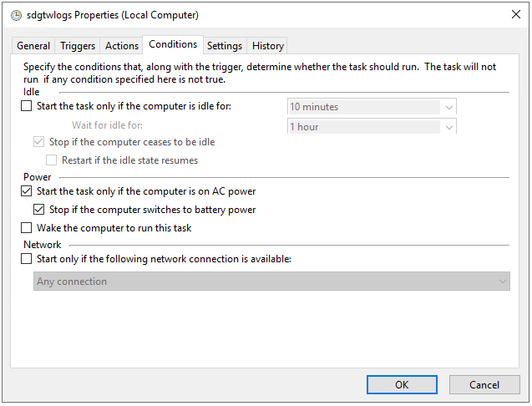Select the Conditions tab
The height and width of the screenshot is (406, 532).
pyautogui.click(x=173, y=44)
